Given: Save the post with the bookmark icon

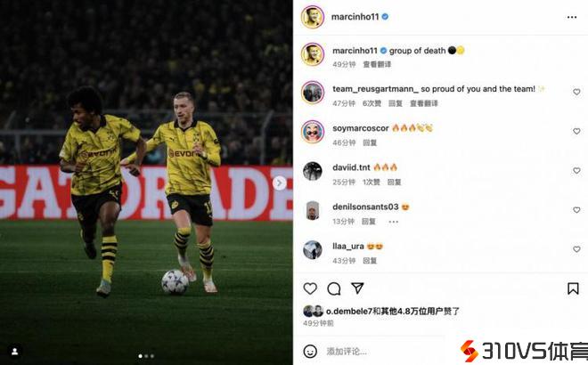Looking at the screenshot, I should [x=573, y=288].
